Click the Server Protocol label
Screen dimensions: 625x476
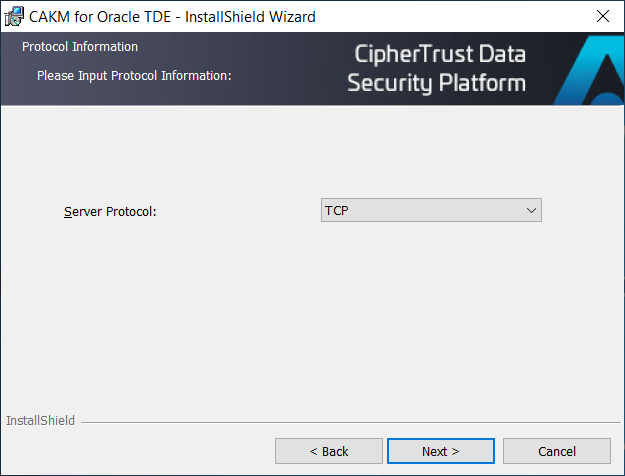tap(110, 211)
